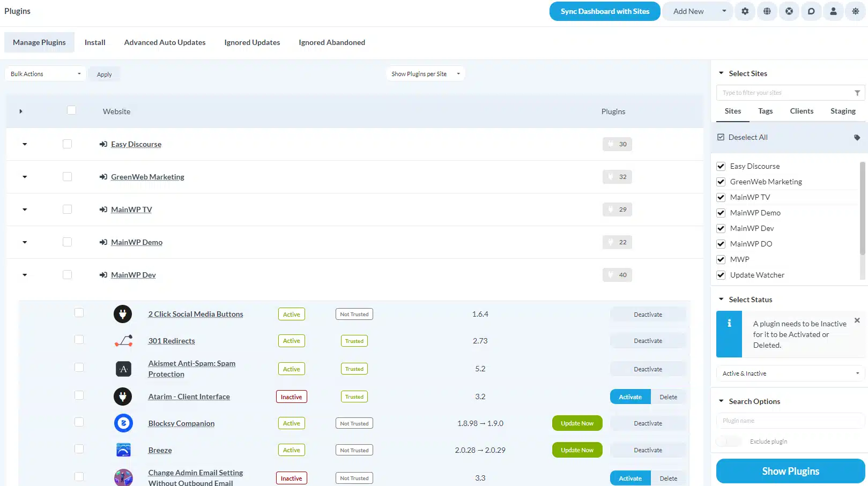Click the tag icon beside Deselect All
This screenshot has height=486, width=868.
click(857, 138)
